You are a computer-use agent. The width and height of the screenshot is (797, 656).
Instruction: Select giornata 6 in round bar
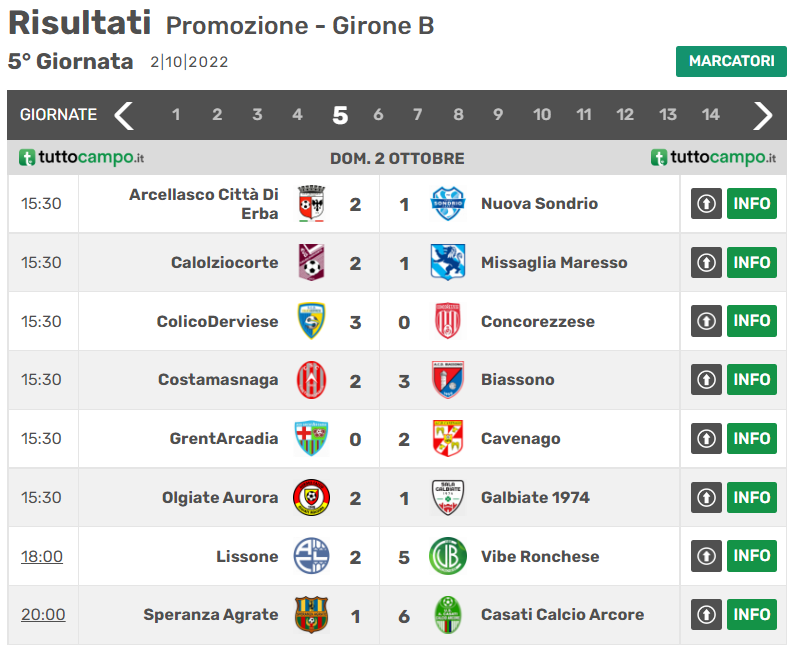click(x=378, y=115)
